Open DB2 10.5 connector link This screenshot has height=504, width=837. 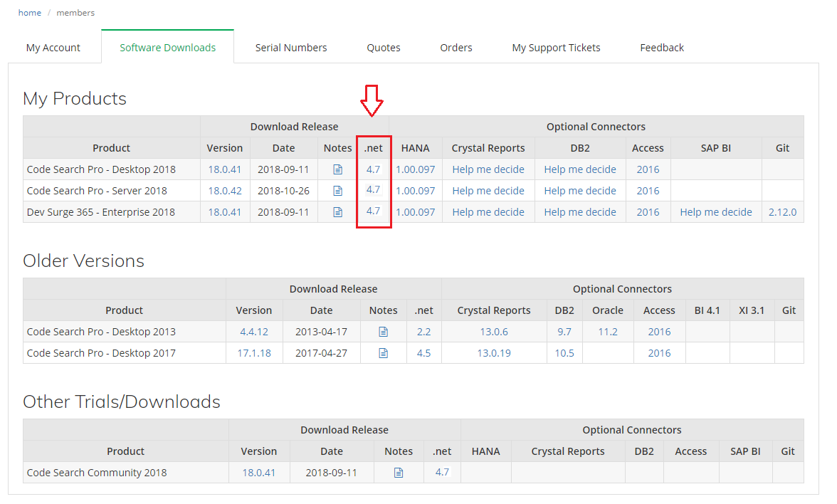pyautogui.click(x=564, y=353)
